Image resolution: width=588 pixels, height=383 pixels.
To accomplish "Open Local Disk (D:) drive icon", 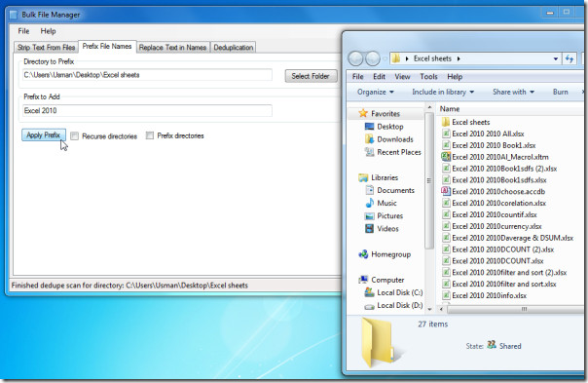I will (x=369, y=306).
